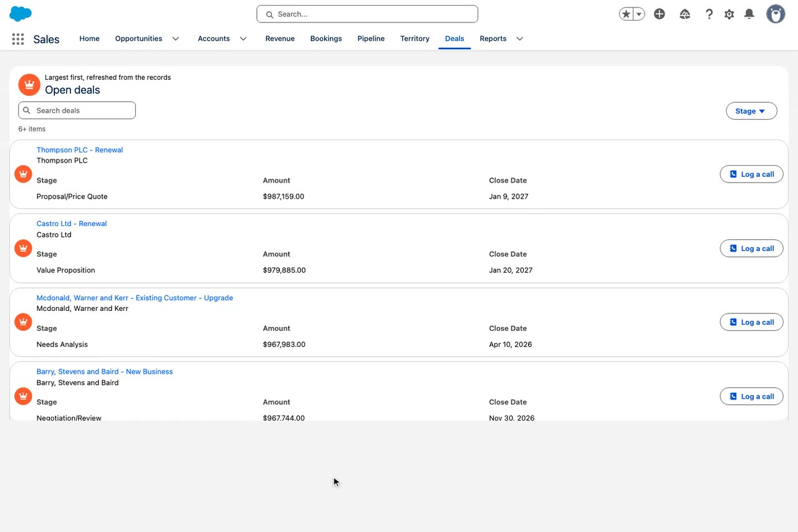Click 'Largest first, refreshed from the records' text

108,77
